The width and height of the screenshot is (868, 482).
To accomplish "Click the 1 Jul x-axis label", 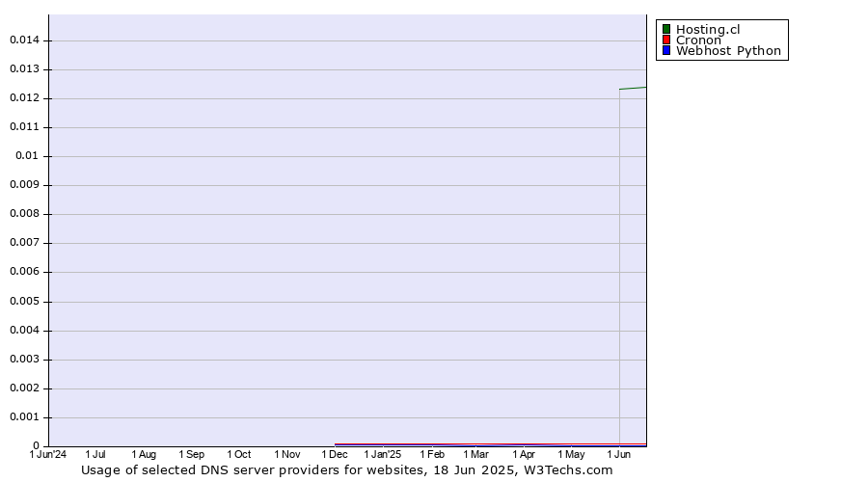I will click(x=95, y=454).
